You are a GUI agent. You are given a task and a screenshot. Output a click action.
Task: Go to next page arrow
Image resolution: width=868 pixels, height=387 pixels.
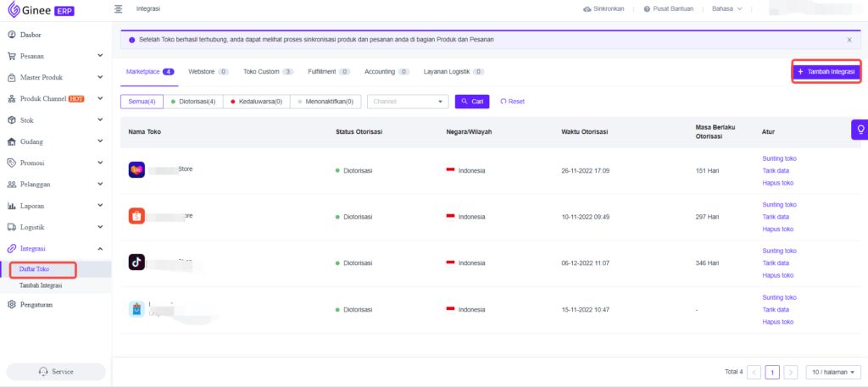791,372
